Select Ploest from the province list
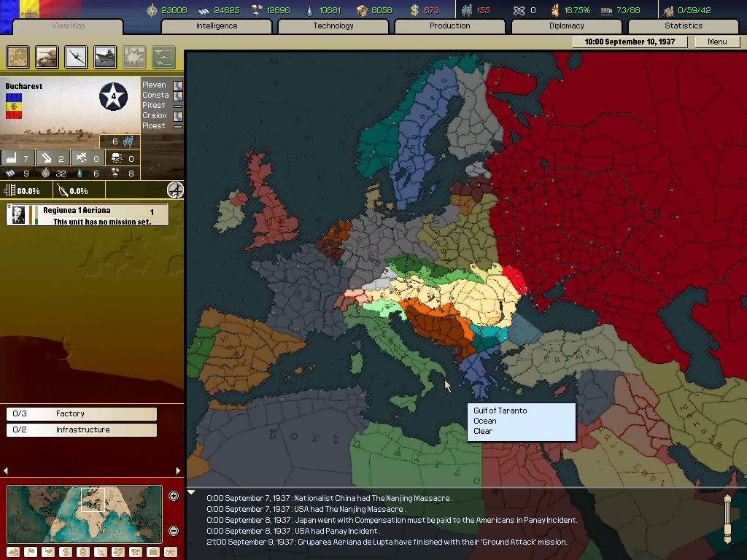The height and width of the screenshot is (560, 747). [155, 125]
